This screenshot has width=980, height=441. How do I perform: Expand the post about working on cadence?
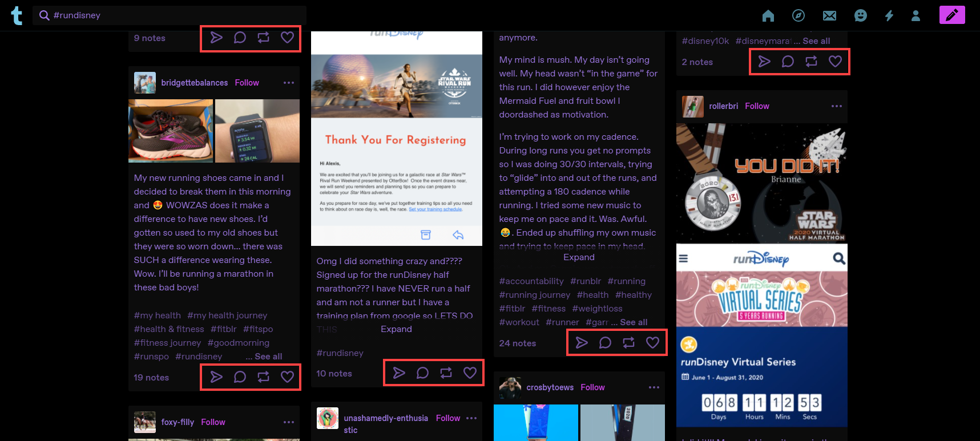(x=579, y=257)
